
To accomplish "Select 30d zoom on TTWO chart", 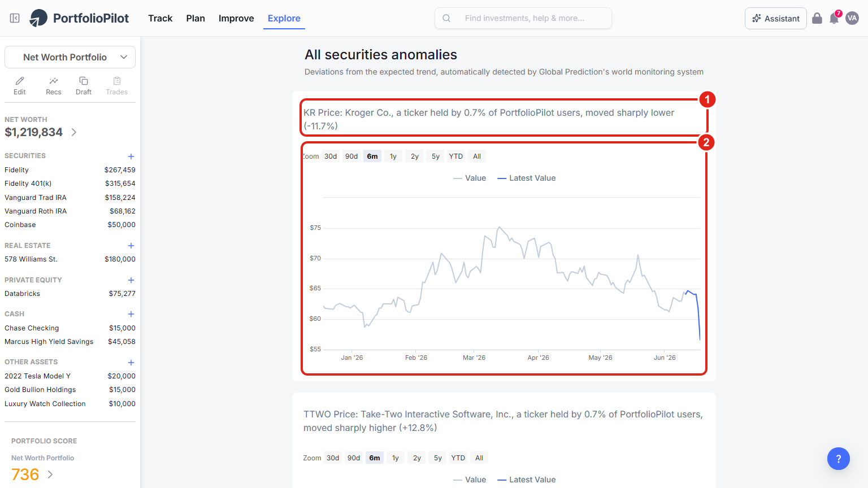I will (x=333, y=458).
